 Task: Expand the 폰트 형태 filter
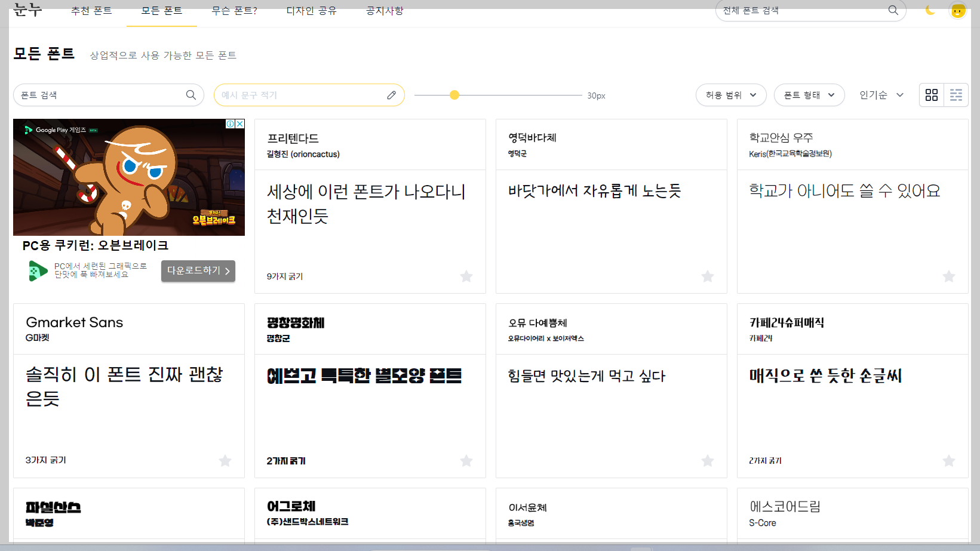coord(809,94)
